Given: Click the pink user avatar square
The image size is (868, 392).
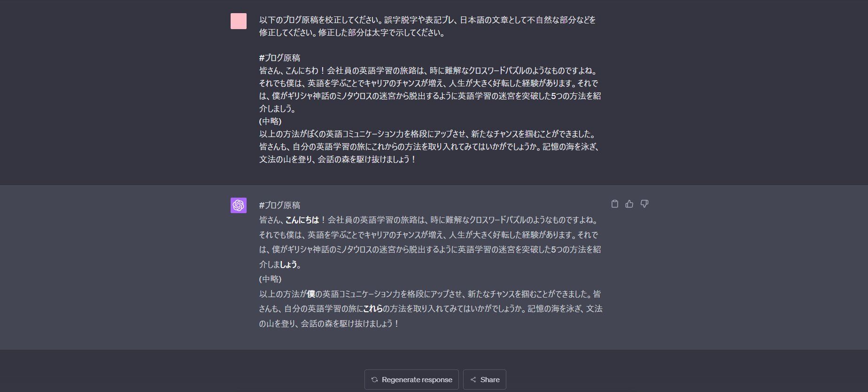Looking at the screenshot, I should 239,21.
